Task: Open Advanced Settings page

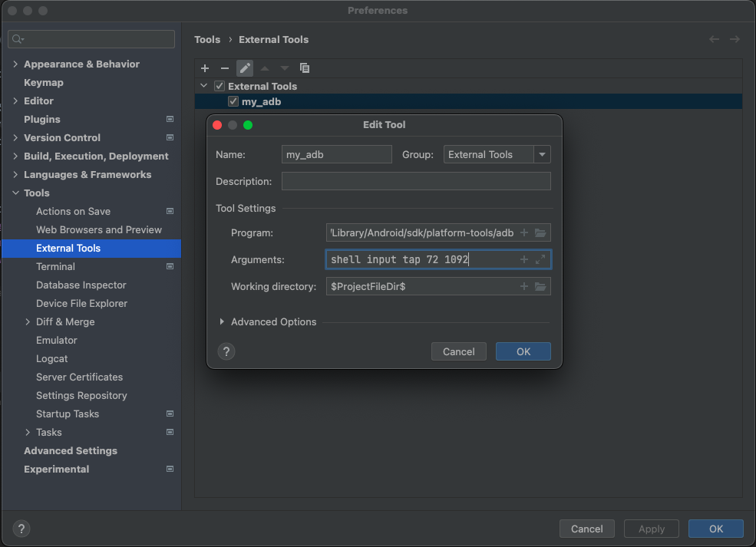Action: 71,450
